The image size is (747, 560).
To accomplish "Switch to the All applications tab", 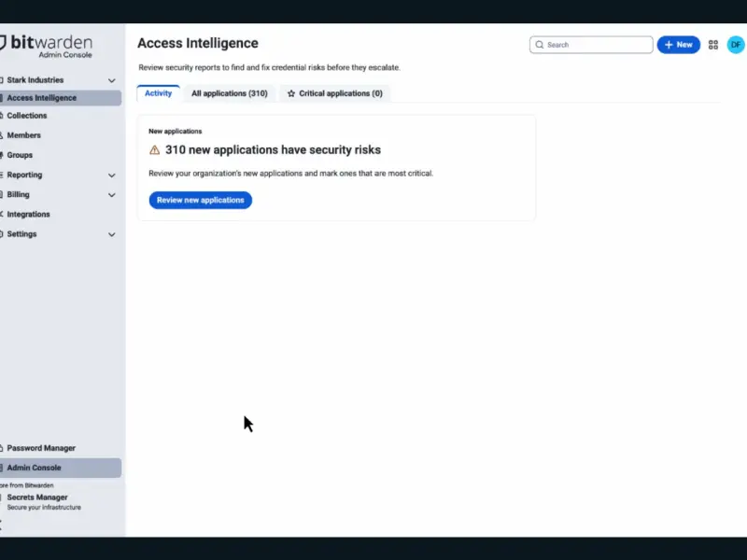I will click(x=229, y=94).
